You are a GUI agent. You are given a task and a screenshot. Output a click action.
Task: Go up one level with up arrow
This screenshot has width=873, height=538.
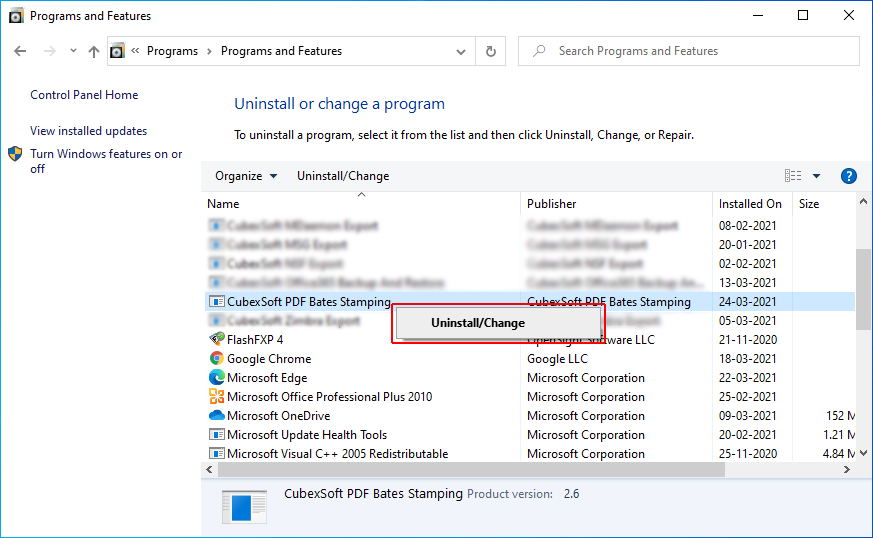coord(94,51)
